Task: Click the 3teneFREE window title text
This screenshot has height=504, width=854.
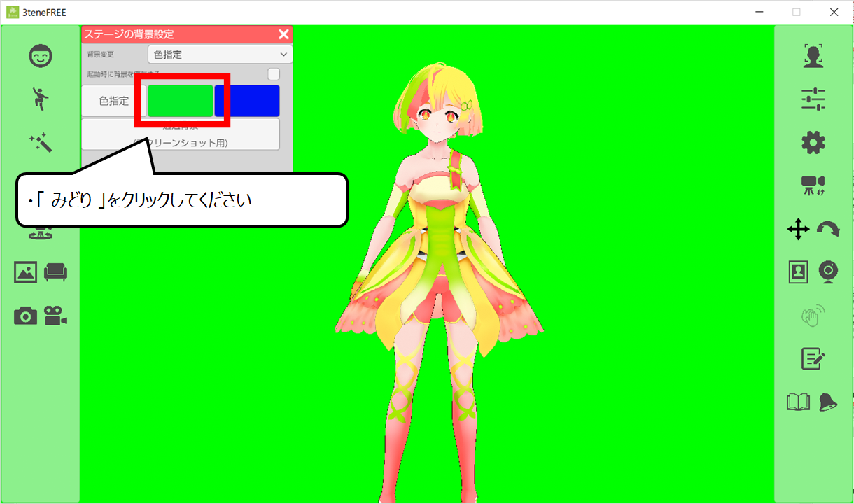Action: [x=45, y=12]
